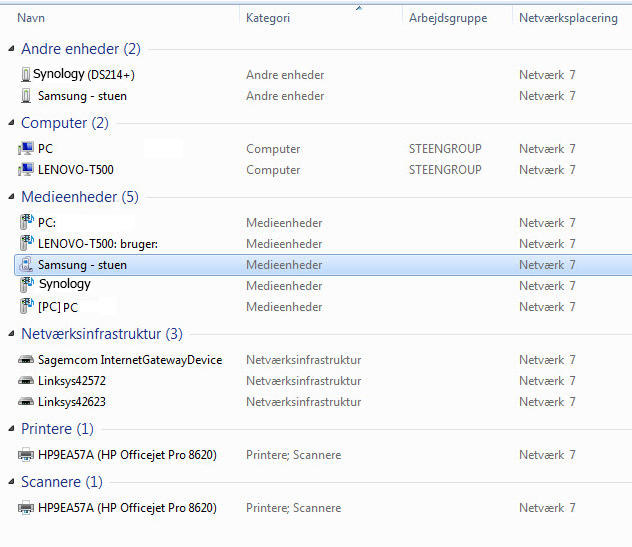Collapse the Scannere group
This screenshot has width=632, height=547.
tap(11, 482)
